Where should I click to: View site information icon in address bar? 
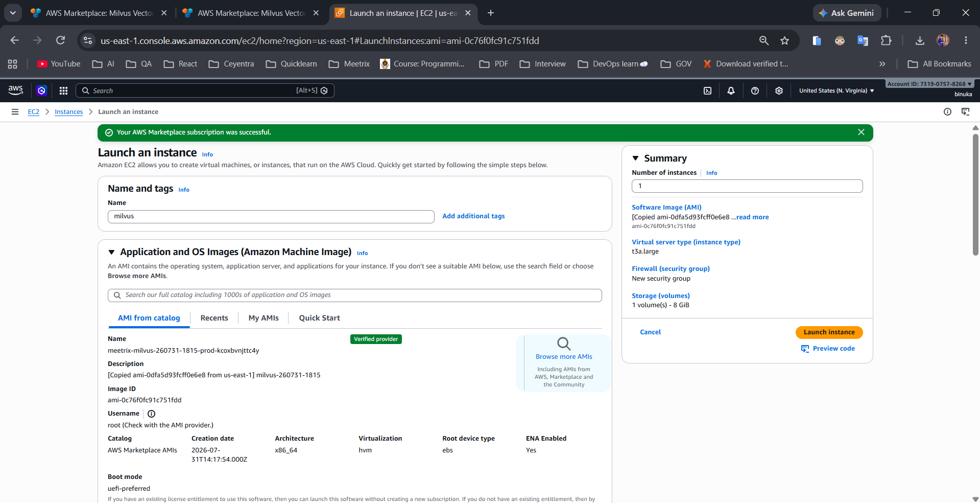click(88, 40)
